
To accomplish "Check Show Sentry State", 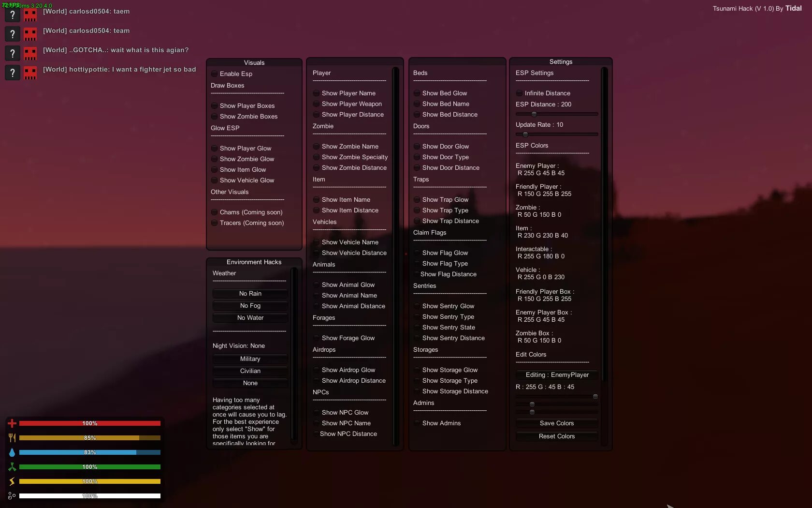I will [x=417, y=327].
